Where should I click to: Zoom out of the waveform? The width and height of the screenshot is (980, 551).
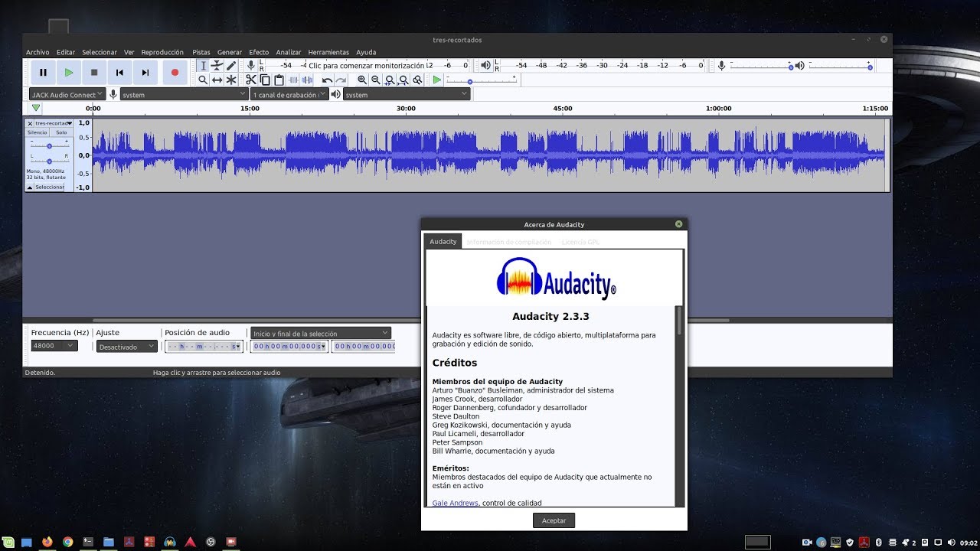click(376, 80)
